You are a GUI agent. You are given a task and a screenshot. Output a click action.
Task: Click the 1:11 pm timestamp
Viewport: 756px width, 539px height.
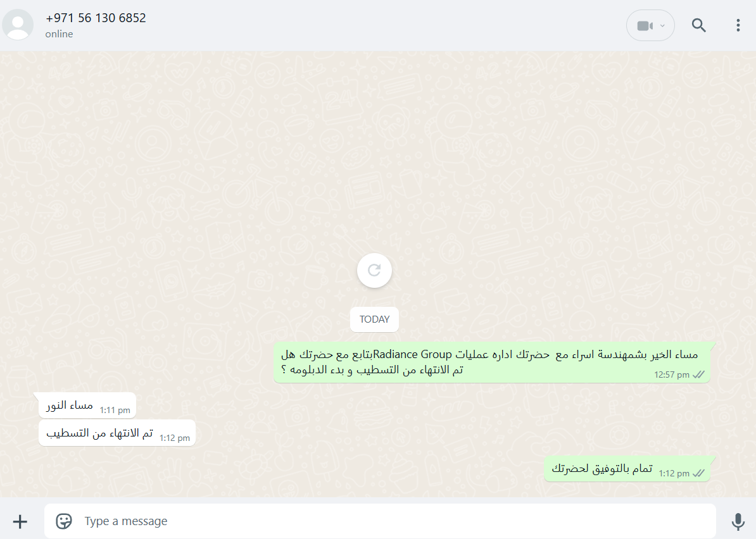click(115, 411)
